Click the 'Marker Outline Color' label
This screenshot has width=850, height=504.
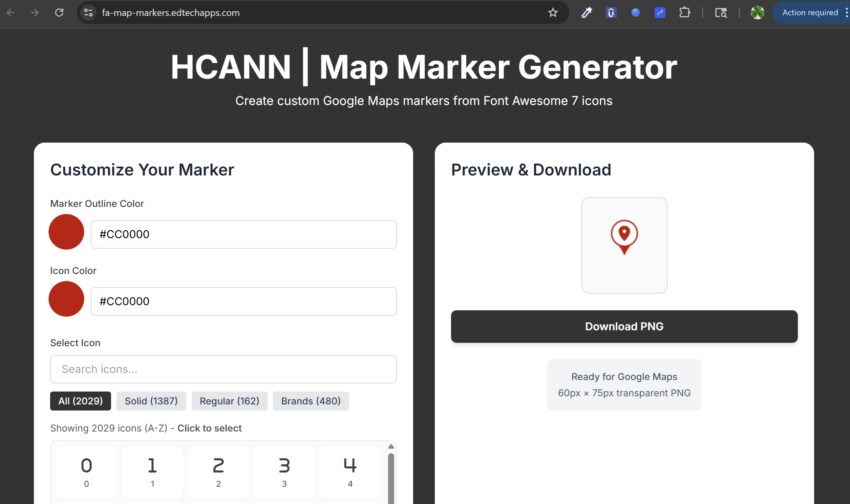[97, 204]
